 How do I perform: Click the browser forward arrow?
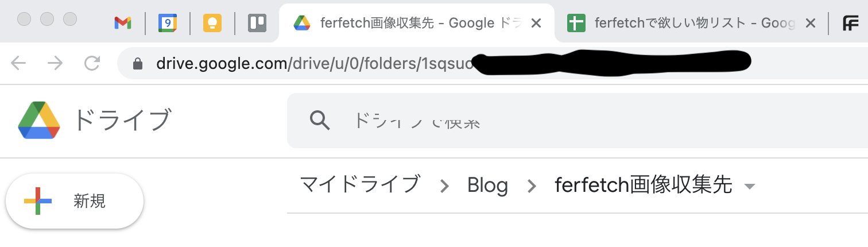[x=55, y=63]
